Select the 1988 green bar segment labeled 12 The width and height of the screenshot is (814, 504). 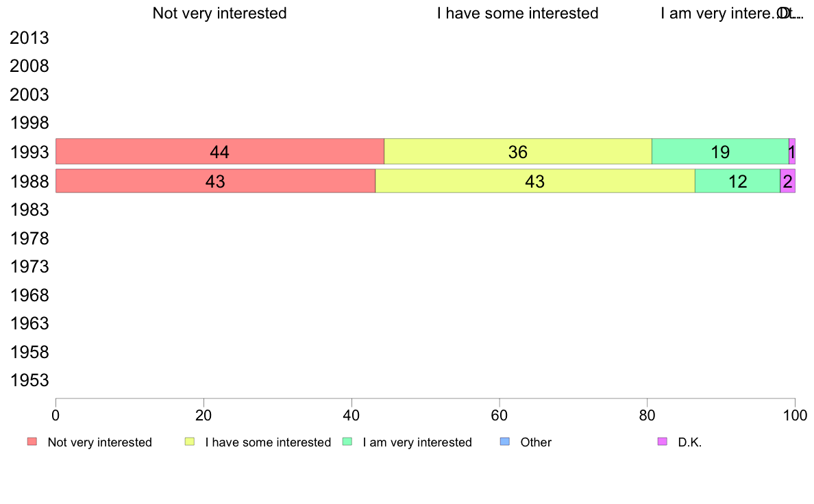click(x=738, y=181)
